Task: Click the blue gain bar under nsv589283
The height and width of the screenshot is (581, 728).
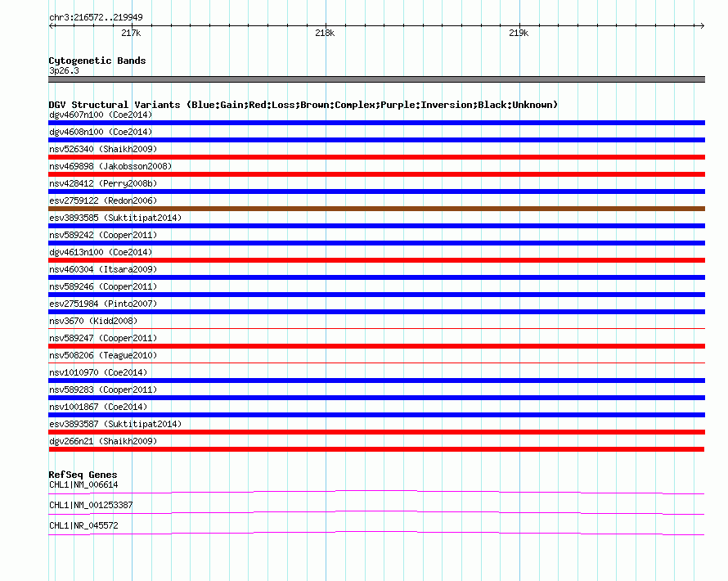Action: [x=376, y=398]
